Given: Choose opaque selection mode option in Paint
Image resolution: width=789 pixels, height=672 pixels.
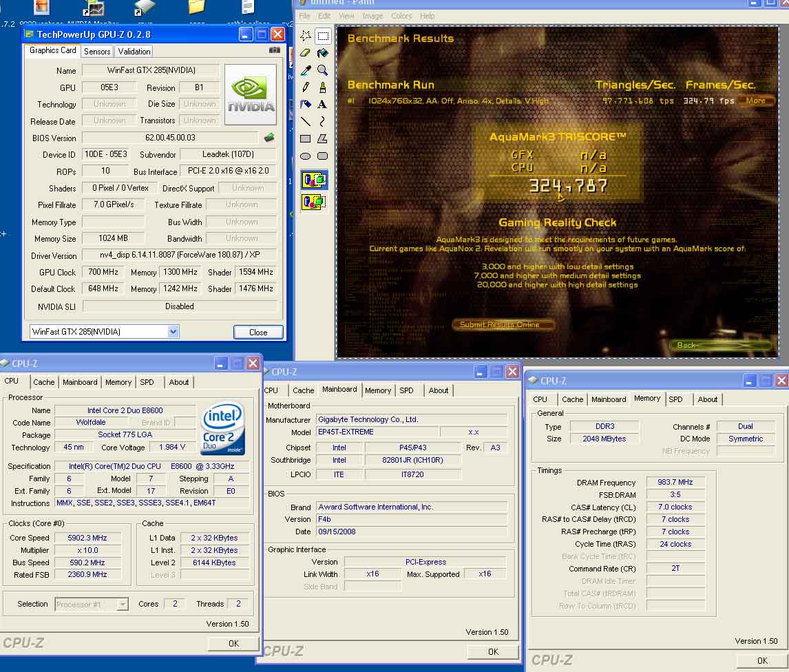Looking at the screenshot, I should (314, 180).
